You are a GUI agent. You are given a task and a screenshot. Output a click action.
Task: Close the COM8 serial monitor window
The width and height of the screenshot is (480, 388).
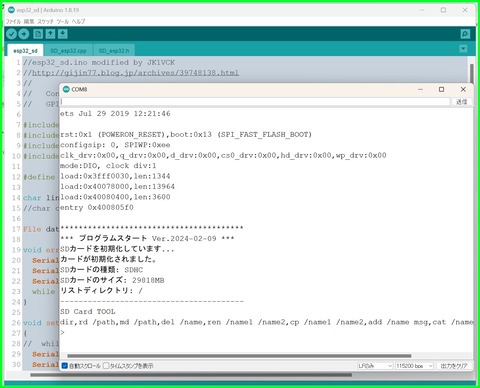(x=463, y=89)
